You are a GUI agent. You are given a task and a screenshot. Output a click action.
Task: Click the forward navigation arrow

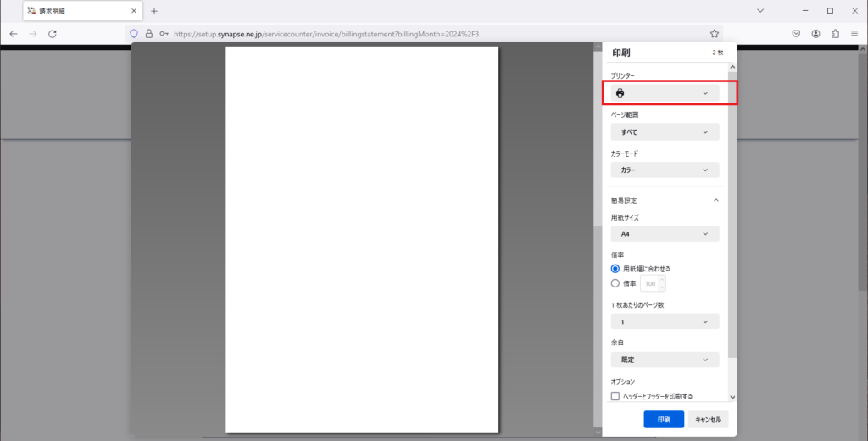pos(33,34)
